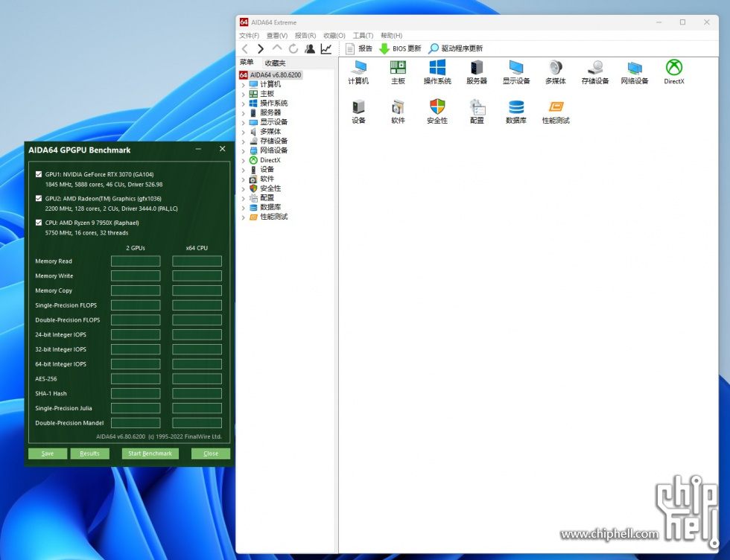Open the Server (服务器) icon in main pane
Screen dimensions: 730x560
[477, 72]
